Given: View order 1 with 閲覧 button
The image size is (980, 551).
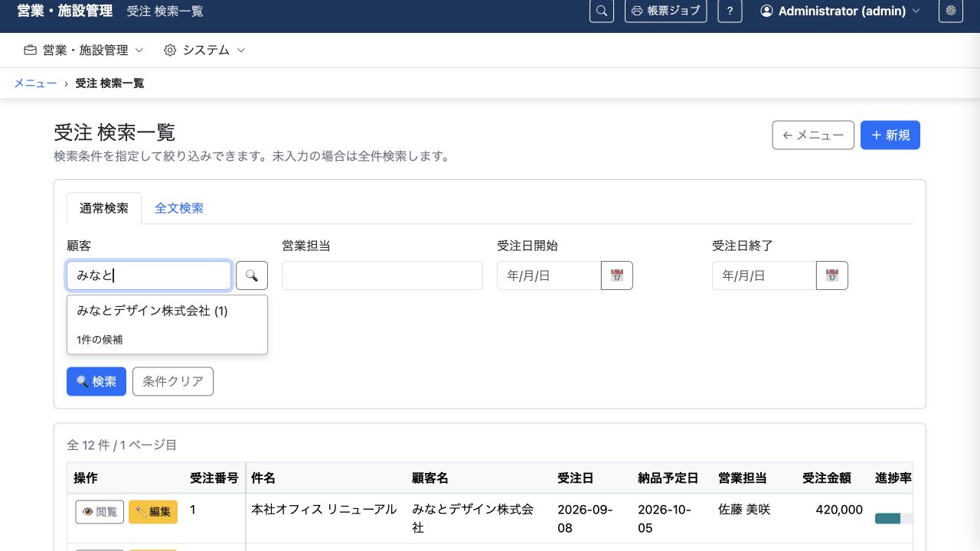Looking at the screenshot, I should click(100, 511).
